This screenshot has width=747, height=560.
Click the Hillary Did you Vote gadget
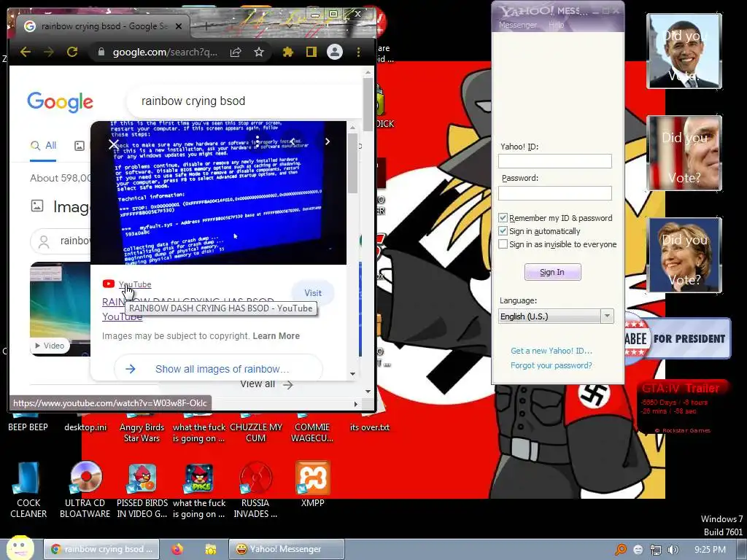pos(684,254)
